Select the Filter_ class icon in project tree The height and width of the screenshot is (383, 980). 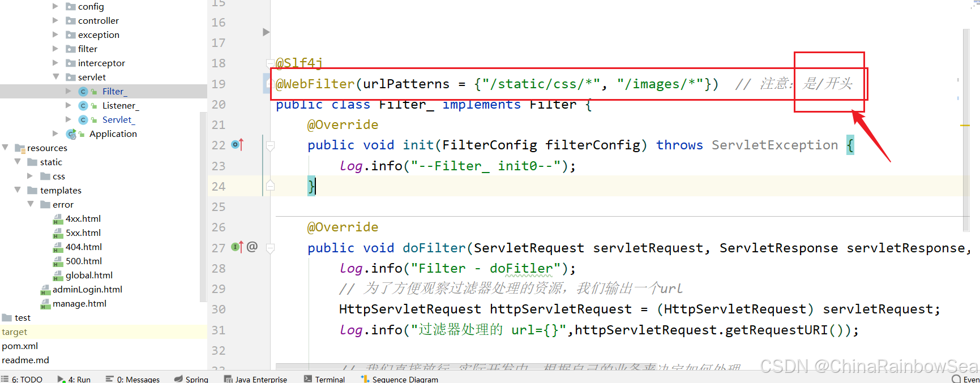(x=83, y=92)
